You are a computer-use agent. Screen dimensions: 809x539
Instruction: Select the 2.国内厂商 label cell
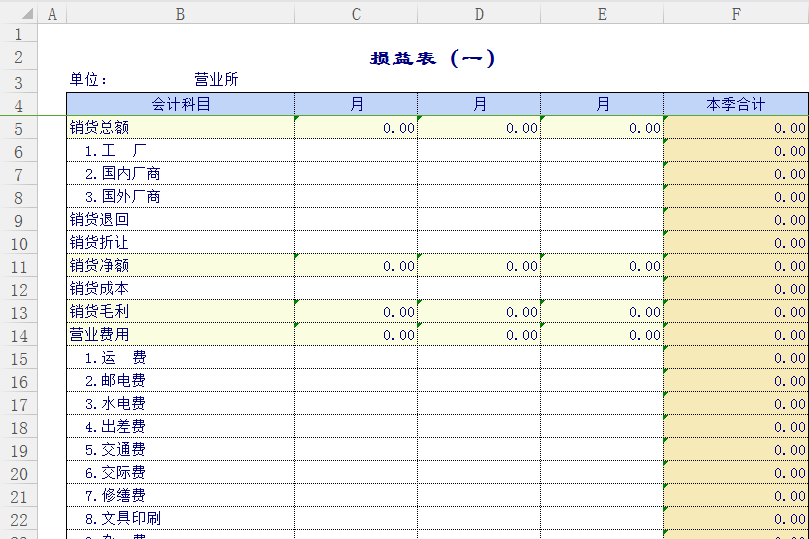180,174
